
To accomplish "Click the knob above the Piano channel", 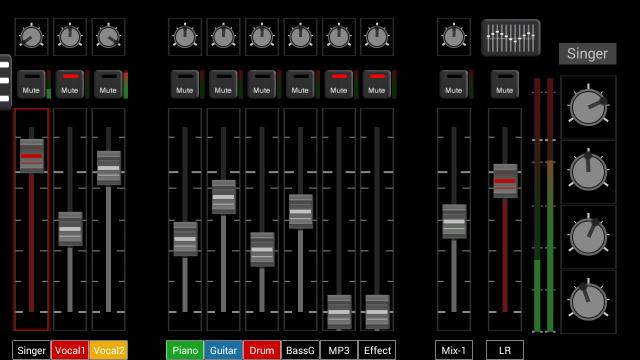I will [x=185, y=37].
